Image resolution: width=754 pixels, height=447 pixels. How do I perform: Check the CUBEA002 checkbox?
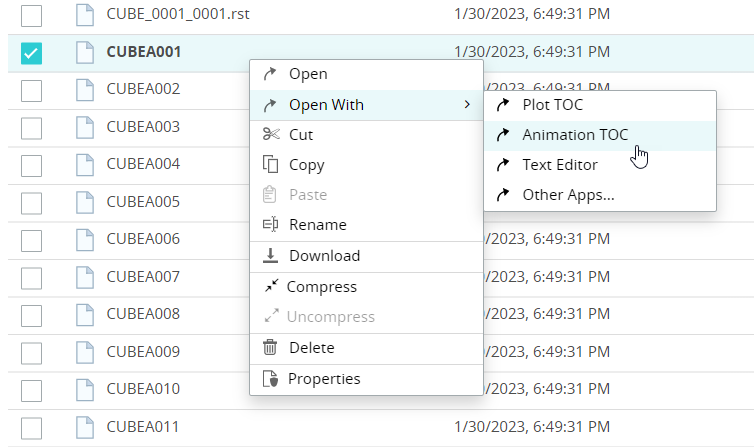click(x=31, y=90)
